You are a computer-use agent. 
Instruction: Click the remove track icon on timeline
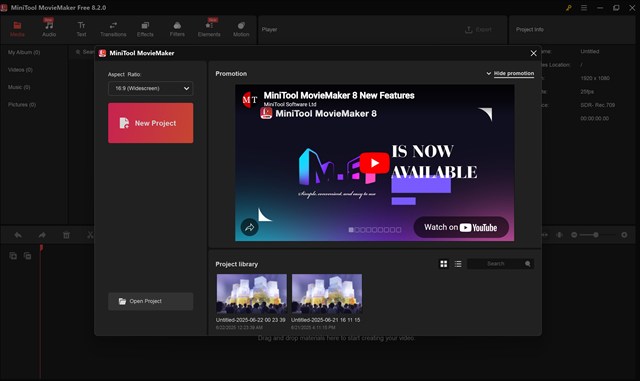click(x=27, y=256)
